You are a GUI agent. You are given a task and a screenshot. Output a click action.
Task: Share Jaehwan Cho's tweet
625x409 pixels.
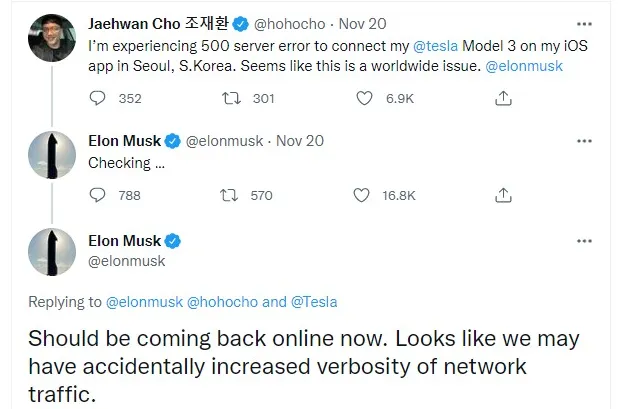tap(503, 98)
